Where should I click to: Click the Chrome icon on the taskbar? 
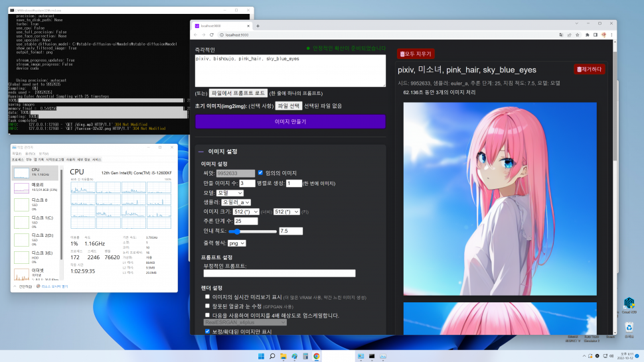[x=317, y=356]
